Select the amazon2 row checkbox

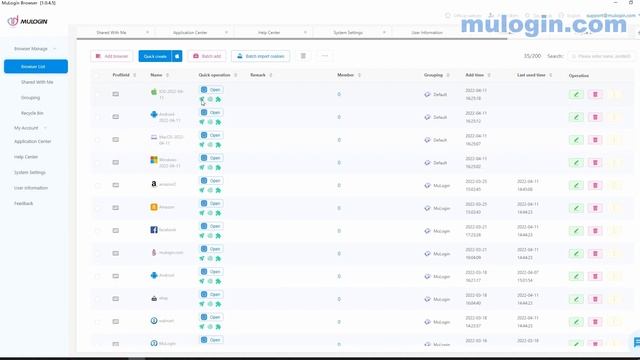coord(98,185)
